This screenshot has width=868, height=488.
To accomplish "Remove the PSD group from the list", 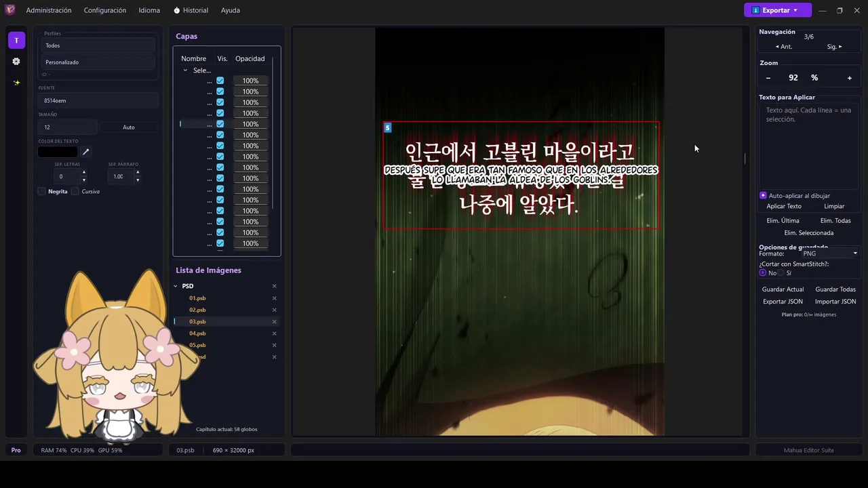I will [275, 286].
